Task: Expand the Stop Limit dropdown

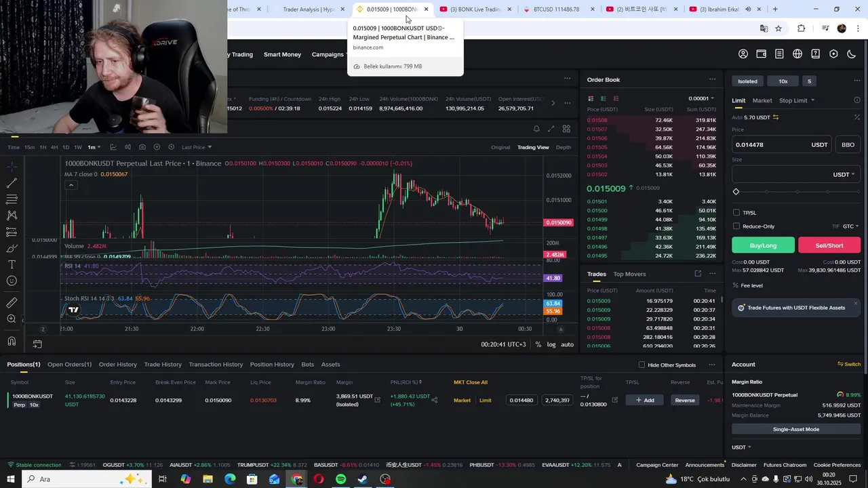Action: point(797,100)
